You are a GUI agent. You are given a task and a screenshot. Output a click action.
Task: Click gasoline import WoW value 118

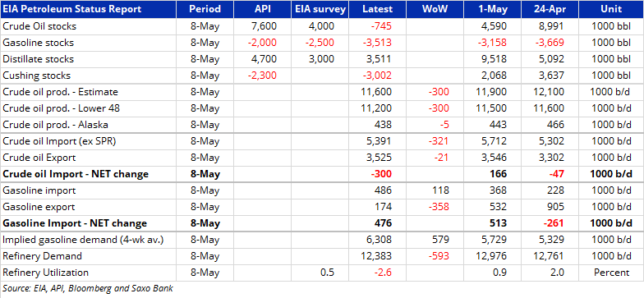pos(440,190)
